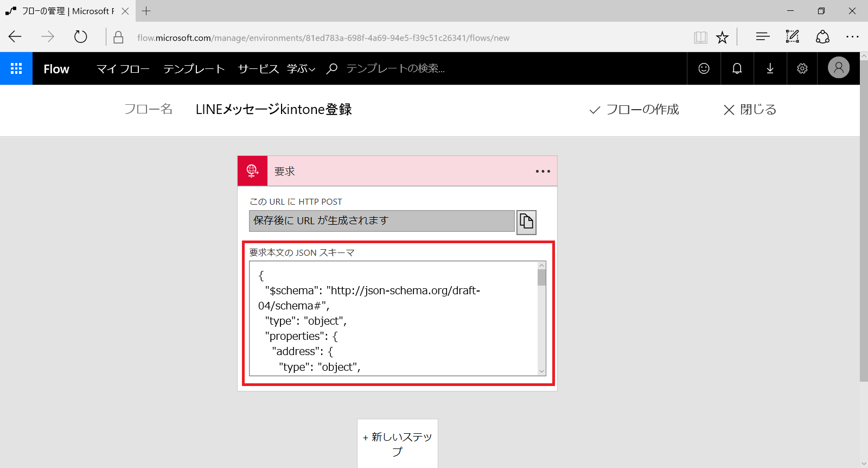Add a step with 新しいステップ
This screenshot has width=868, height=468.
point(398,444)
